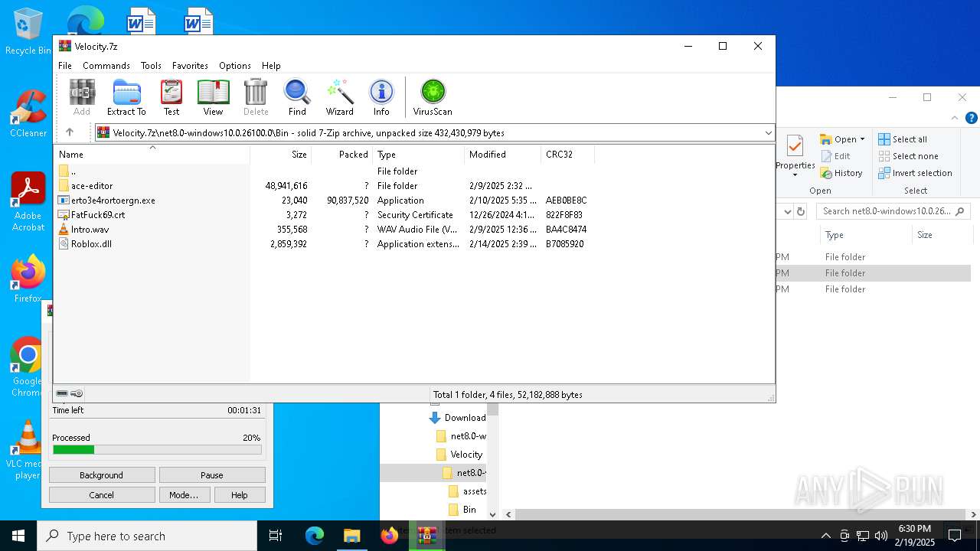Show hidden system tray icons
980x551 pixels.
click(x=825, y=536)
